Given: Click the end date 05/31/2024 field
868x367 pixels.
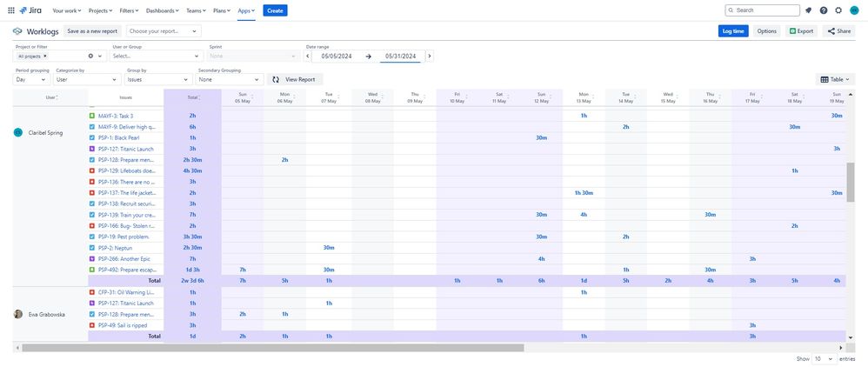Looking at the screenshot, I should tap(401, 56).
